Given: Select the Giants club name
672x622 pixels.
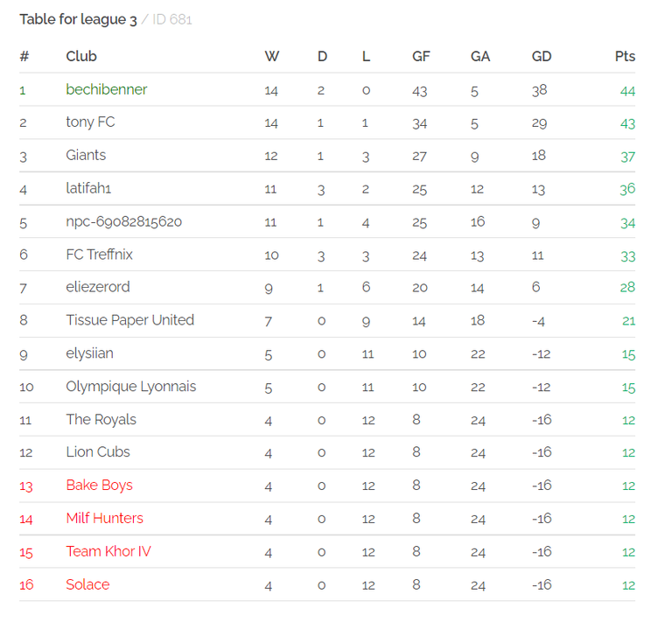Looking at the screenshot, I should [86, 155].
